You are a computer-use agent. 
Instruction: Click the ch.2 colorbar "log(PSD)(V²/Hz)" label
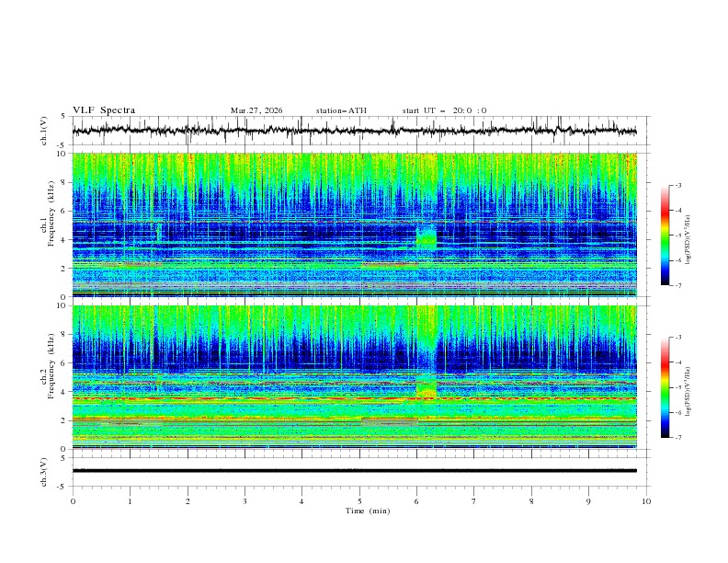point(688,391)
